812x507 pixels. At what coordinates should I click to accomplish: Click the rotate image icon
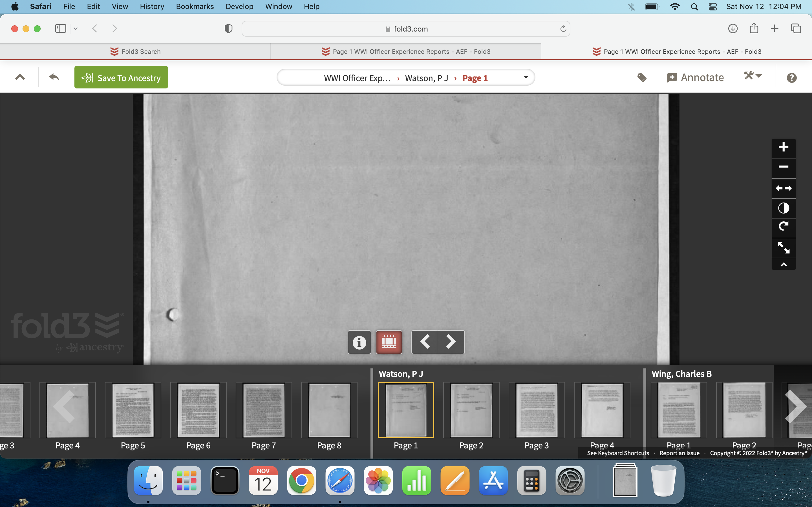783,227
